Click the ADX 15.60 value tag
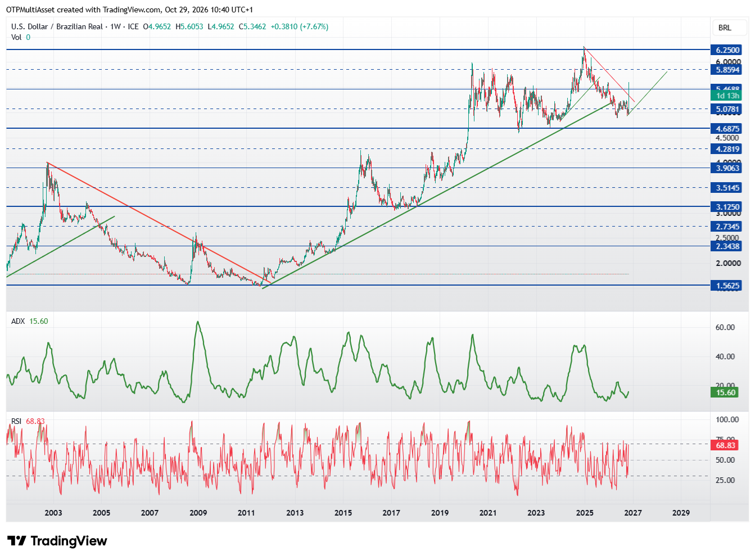Image resolution: width=755 pixels, height=560 pixels. pos(725,392)
